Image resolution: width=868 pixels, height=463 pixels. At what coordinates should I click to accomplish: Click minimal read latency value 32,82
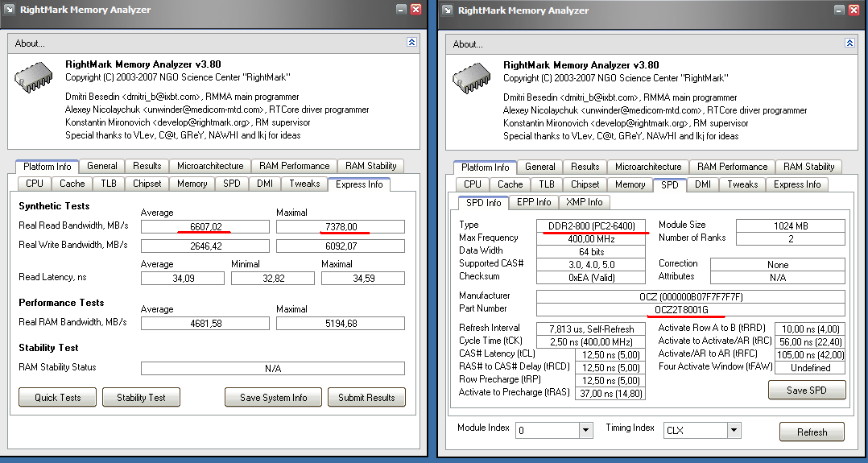click(273, 278)
